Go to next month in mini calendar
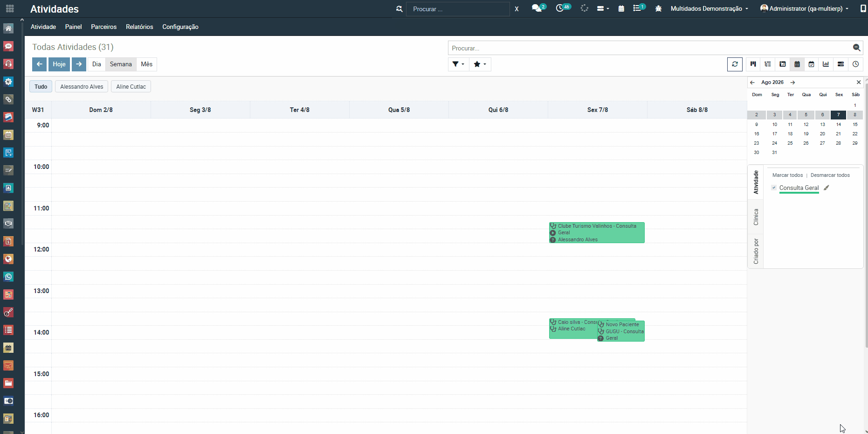Screen dimensions: 868x434 coord(792,83)
